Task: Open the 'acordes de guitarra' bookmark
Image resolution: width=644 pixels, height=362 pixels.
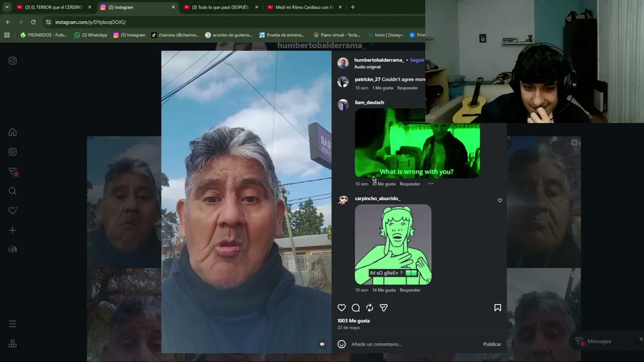Action: pos(229,35)
